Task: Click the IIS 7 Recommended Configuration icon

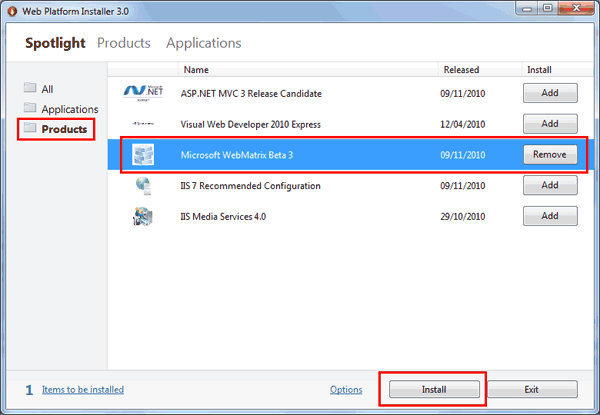Action: [x=143, y=186]
